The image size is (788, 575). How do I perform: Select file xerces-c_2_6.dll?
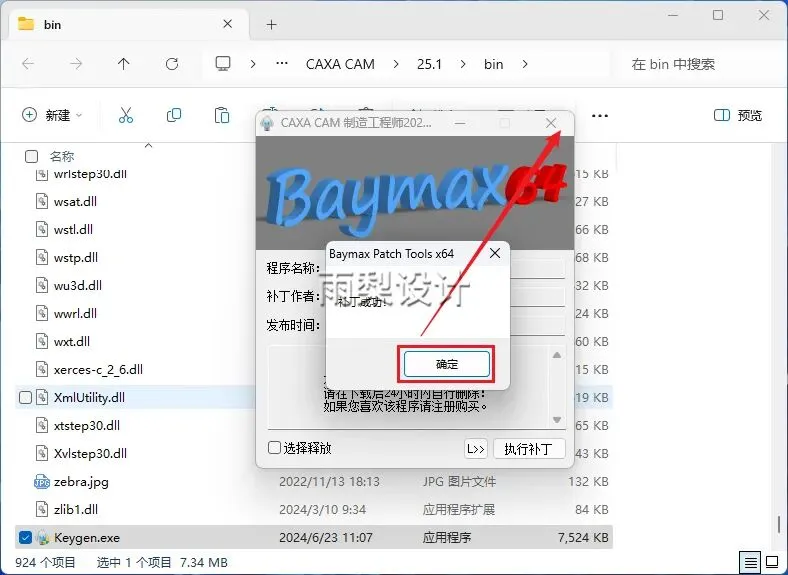[x=98, y=369]
